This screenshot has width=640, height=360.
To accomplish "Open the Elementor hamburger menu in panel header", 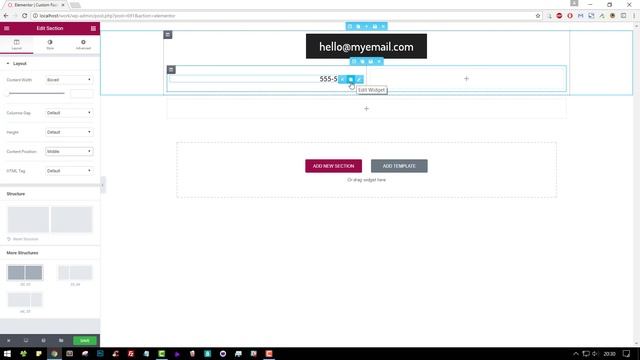I will pyautogui.click(x=7, y=28).
